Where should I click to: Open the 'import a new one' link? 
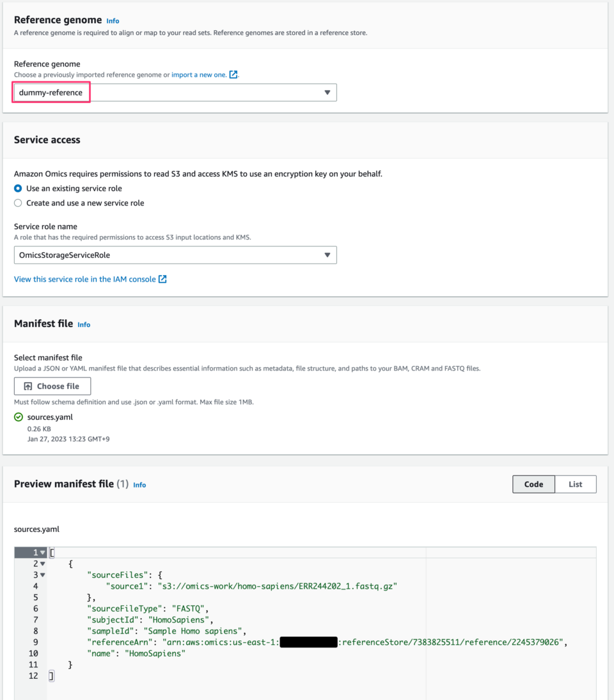tap(199, 75)
